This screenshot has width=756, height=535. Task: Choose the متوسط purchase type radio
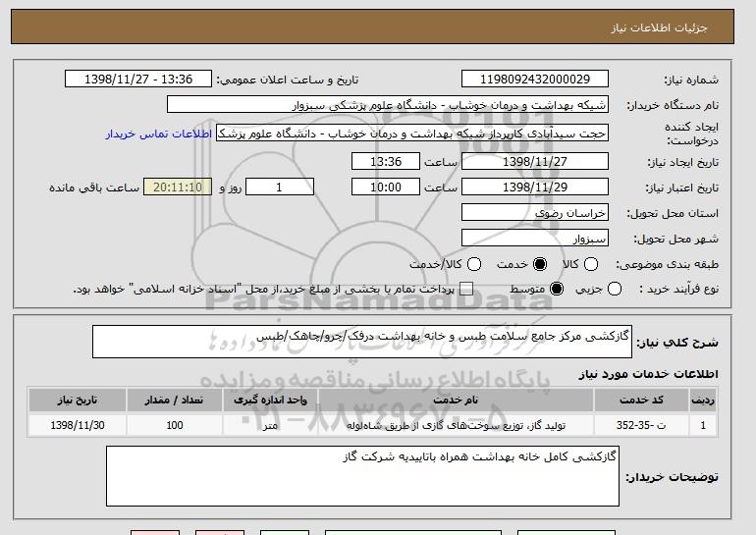click(557, 289)
